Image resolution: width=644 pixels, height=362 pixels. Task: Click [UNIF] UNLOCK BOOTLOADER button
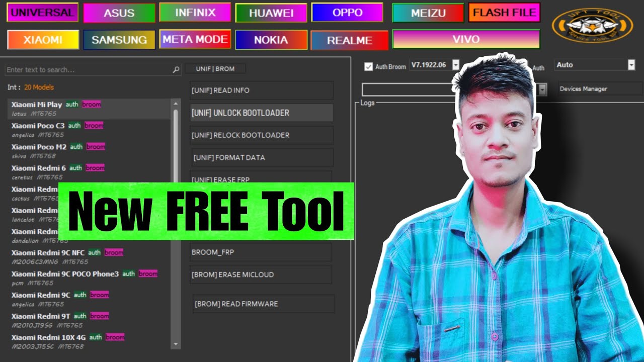click(262, 113)
